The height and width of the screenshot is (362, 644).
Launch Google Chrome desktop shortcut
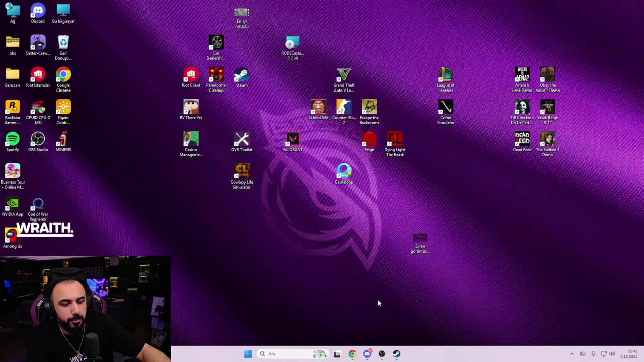click(63, 80)
